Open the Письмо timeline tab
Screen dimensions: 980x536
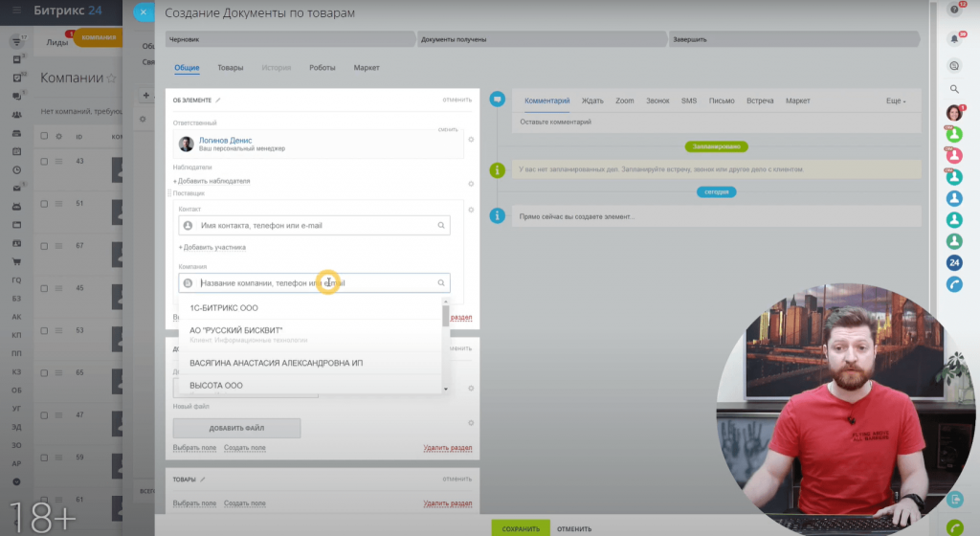pyautogui.click(x=722, y=100)
